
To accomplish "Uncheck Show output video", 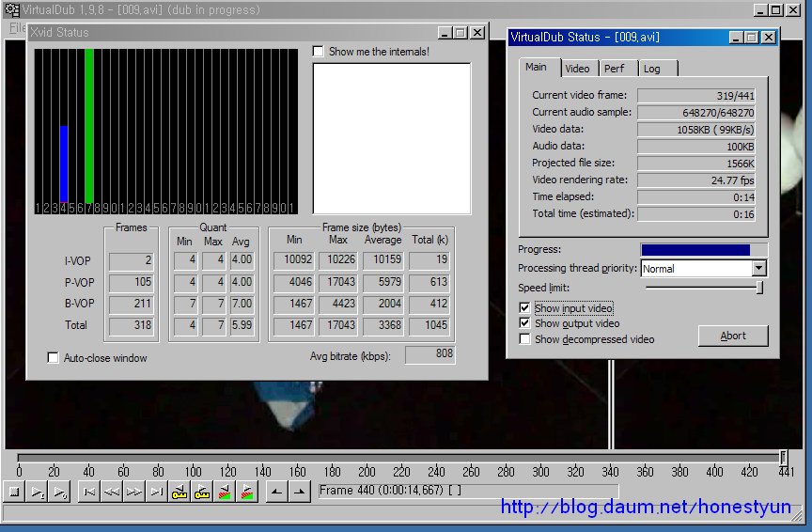I will coord(524,322).
